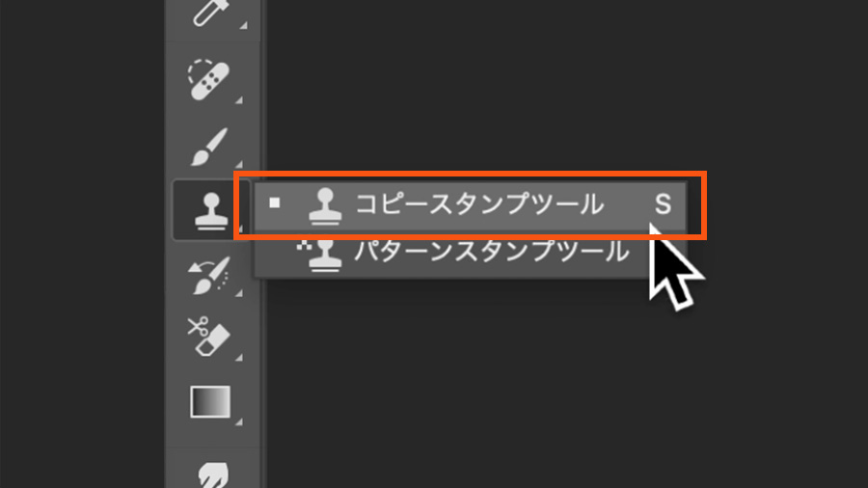Select the Gradient tool

pos(210,402)
